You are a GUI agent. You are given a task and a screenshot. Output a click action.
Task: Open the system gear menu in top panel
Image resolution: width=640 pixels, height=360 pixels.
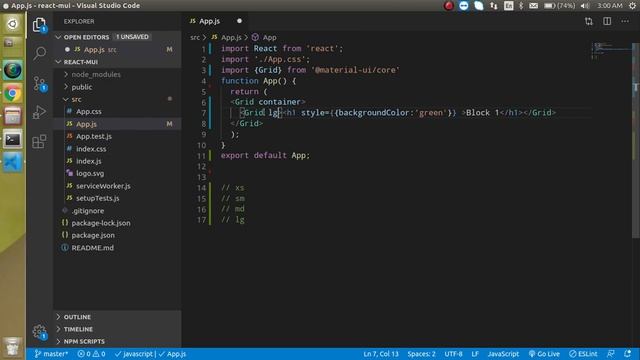(632, 6)
